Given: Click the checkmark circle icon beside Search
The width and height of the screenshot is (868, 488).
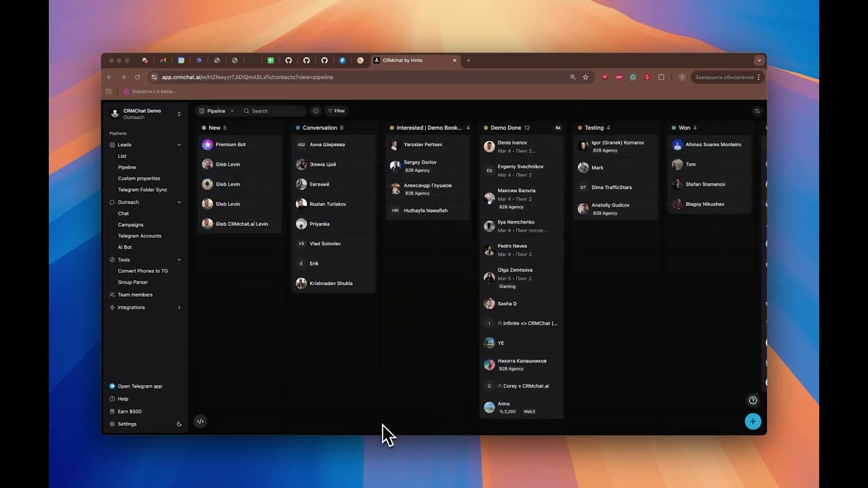Looking at the screenshot, I should tap(315, 111).
